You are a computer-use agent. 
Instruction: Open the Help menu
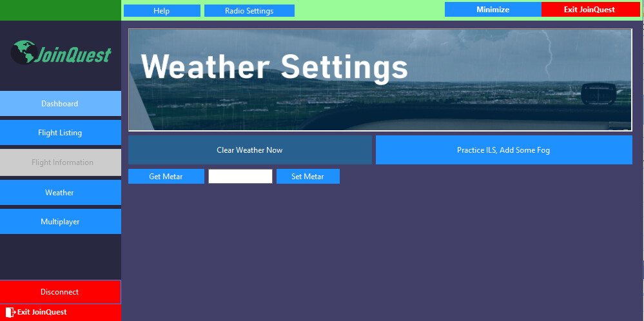[x=162, y=11]
